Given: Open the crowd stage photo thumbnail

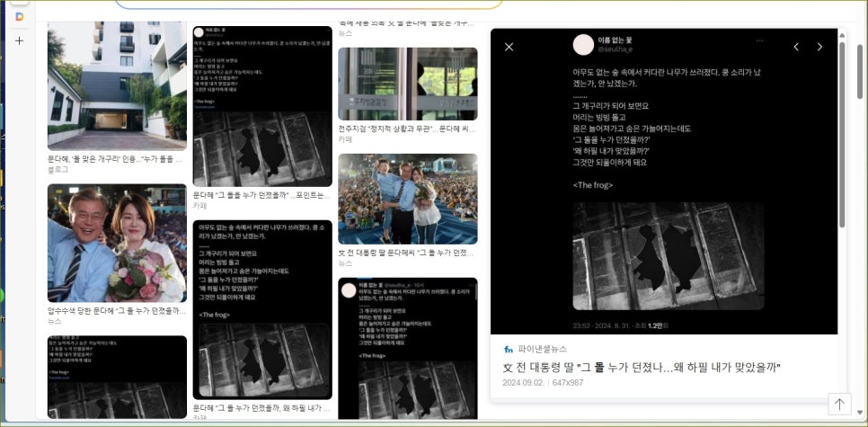Looking at the screenshot, I should pos(407,199).
